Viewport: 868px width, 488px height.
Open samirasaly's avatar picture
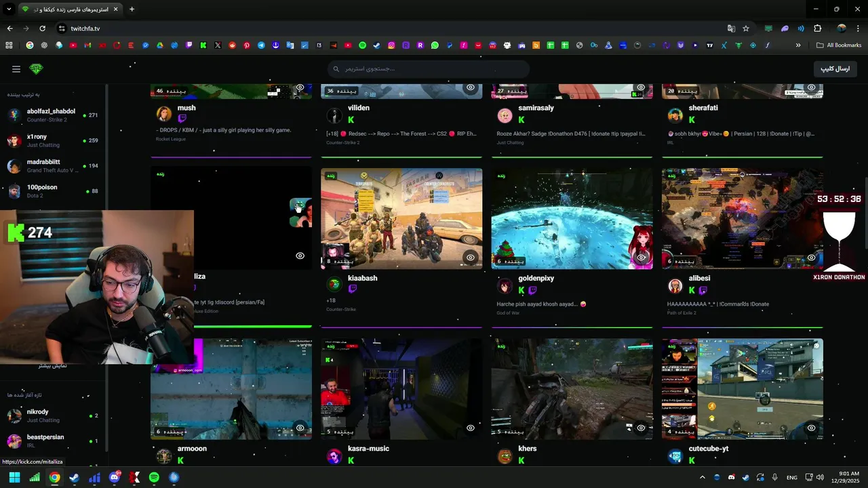[x=505, y=115]
